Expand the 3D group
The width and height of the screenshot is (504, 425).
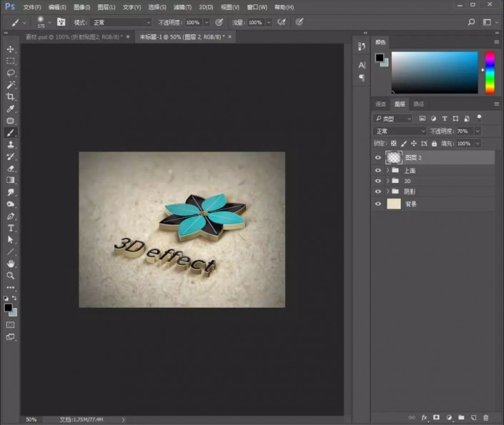click(387, 181)
